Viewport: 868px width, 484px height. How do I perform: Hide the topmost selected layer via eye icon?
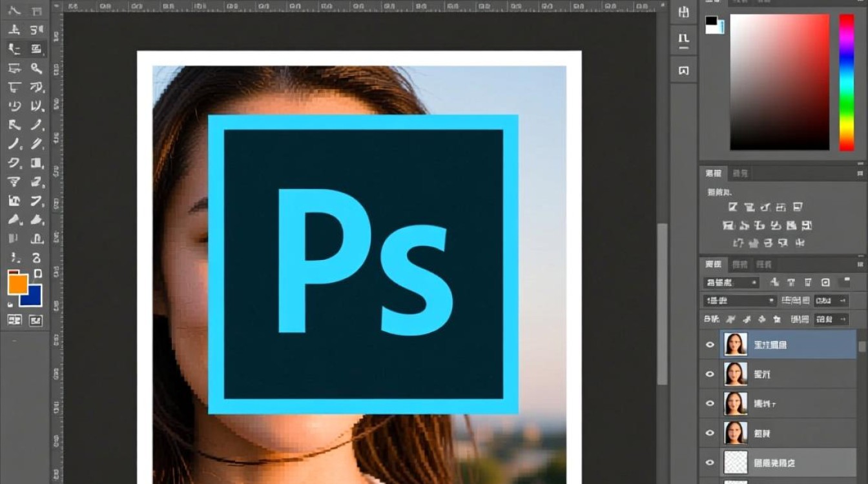[x=710, y=345]
